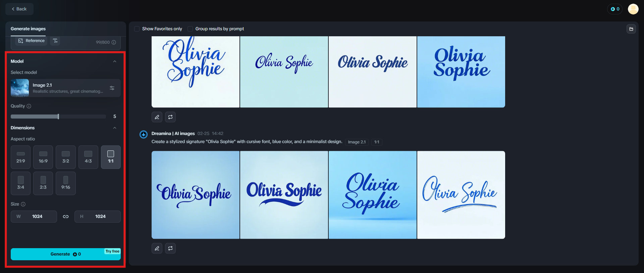The width and height of the screenshot is (644, 273).
Task: Show Size info tooltip icon
Action: click(23, 204)
